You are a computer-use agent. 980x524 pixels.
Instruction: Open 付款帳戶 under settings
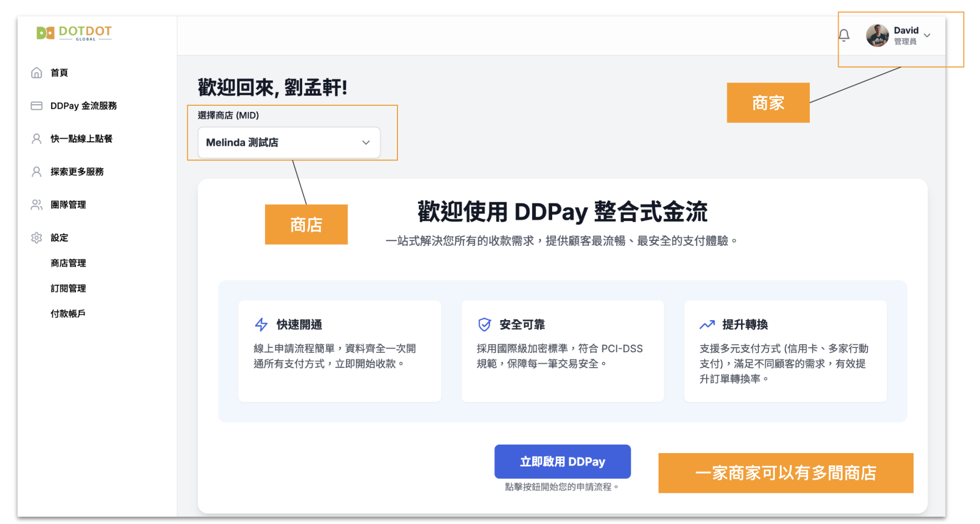68,314
